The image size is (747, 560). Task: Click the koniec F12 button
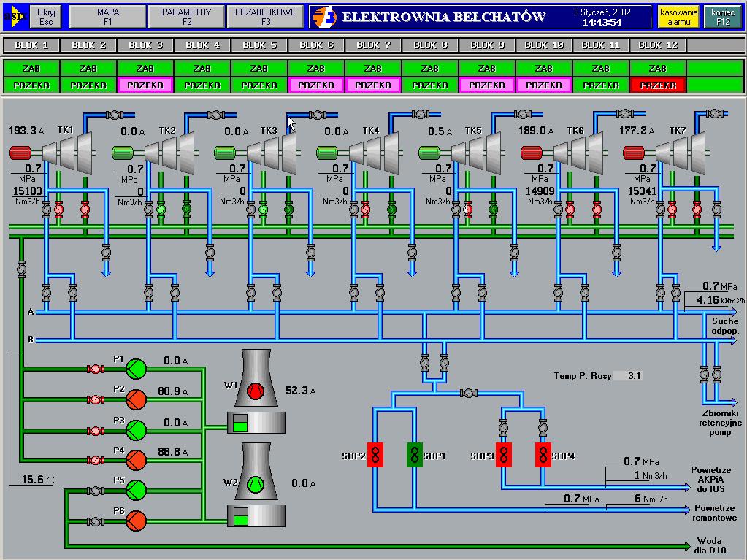723,17
